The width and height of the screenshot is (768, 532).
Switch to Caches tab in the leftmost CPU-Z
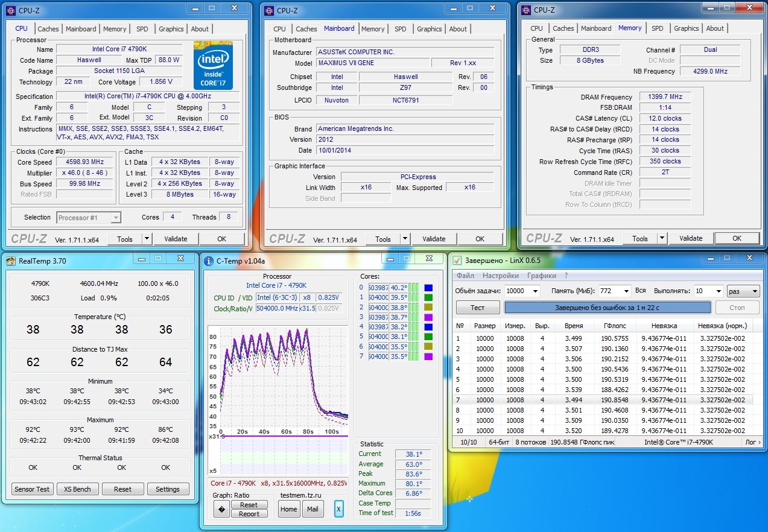point(48,28)
